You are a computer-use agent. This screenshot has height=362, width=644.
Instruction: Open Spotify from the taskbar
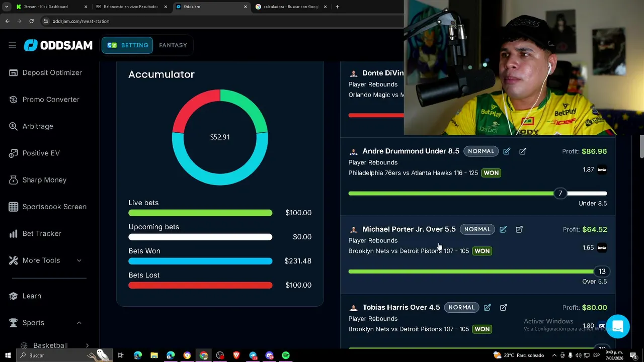pyautogui.click(x=286, y=355)
